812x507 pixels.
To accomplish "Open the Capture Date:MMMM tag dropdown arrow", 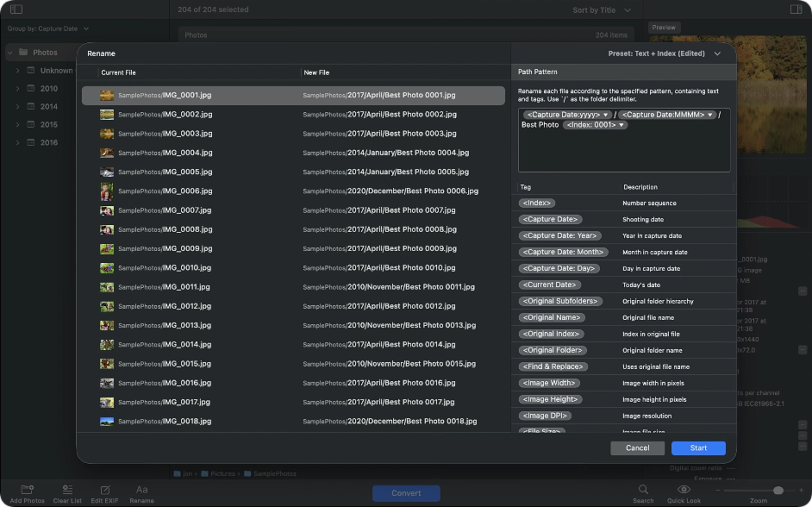I will tap(710, 115).
